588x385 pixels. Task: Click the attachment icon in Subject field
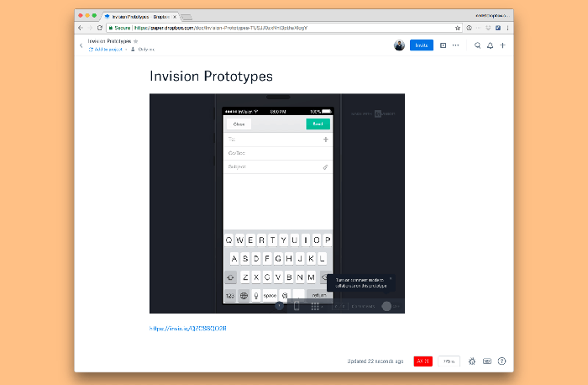(325, 167)
